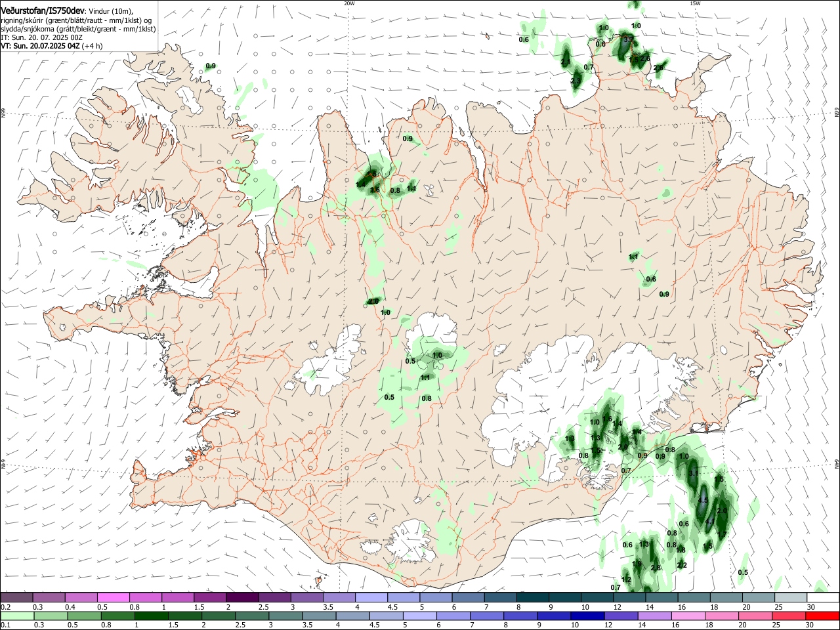The image size is (840, 630).
Task: Click the 4.1 precipitation value on the map
Action: coord(710,522)
